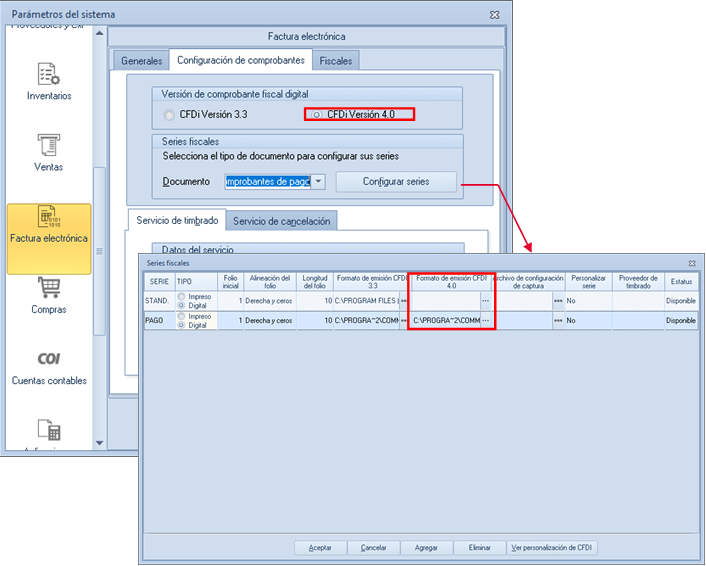Click the calculator document icon in sidebar
The image size is (706, 566).
coord(49,429)
